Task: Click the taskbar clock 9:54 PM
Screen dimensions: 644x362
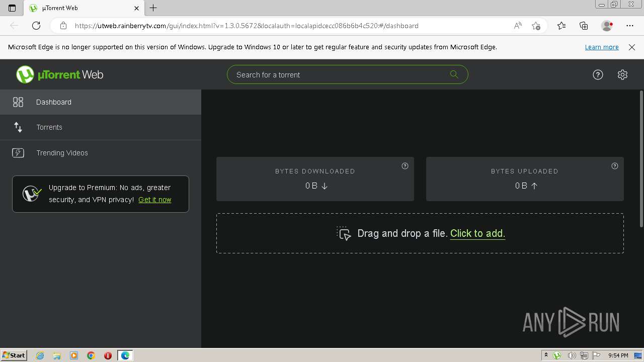Action: click(618, 355)
